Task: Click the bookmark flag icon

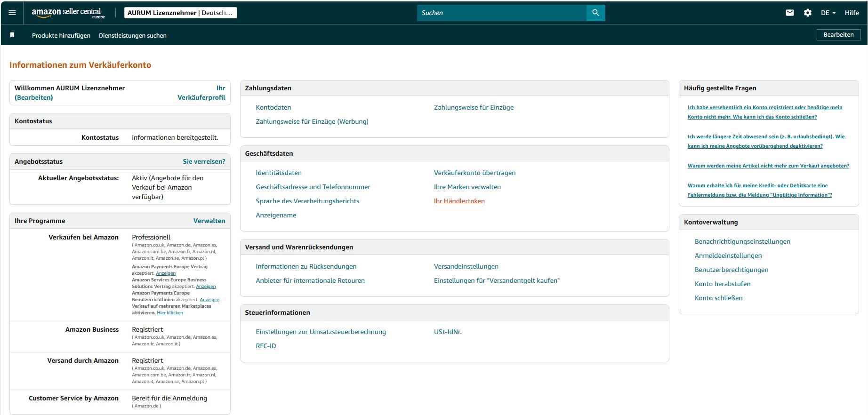Action: tap(12, 35)
